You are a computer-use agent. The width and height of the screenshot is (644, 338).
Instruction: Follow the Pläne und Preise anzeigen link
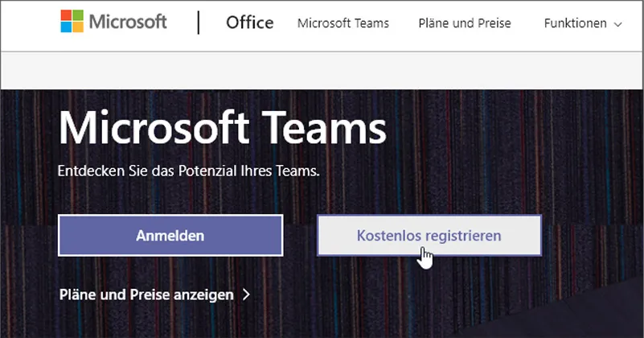pyautogui.click(x=146, y=295)
